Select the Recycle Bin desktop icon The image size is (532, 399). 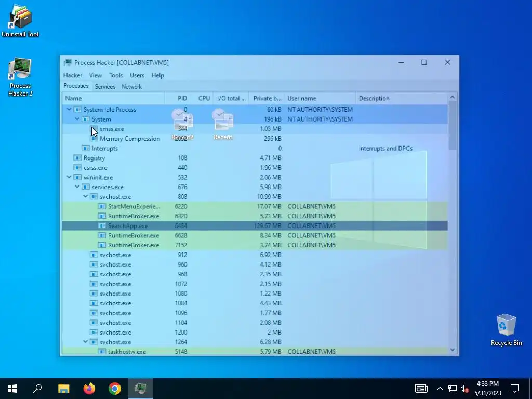506,330
